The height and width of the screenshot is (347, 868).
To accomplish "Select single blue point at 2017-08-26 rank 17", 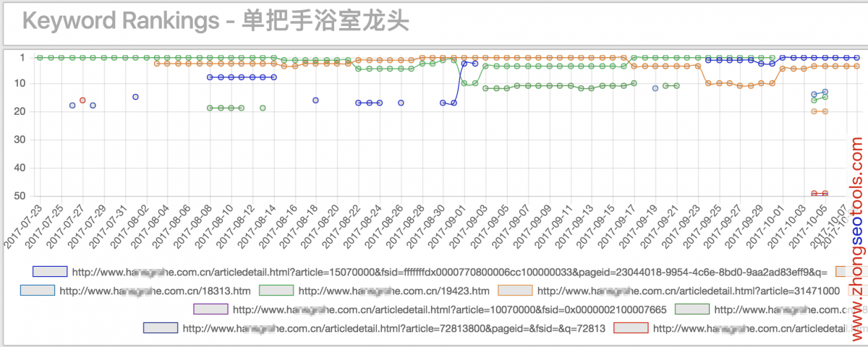I will (401, 103).
